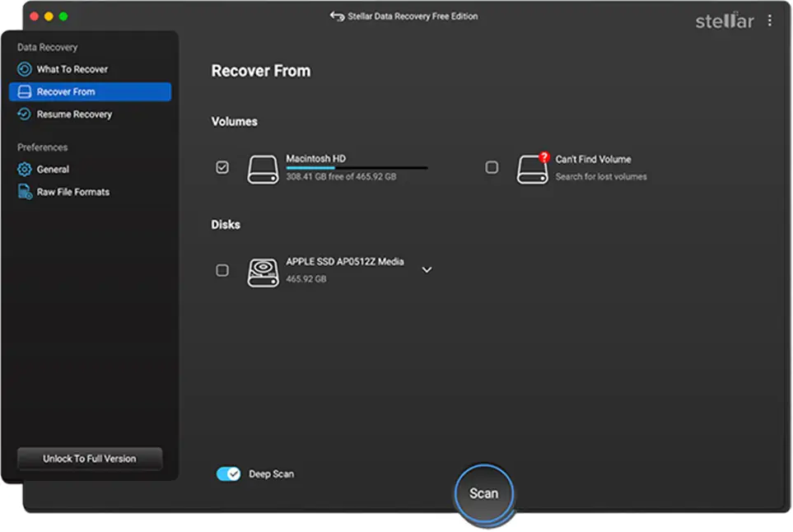The height and width of the screenshot is (532, 793).
Task: Click the Can't Find Volume drive icon
Action: [x=533, y=168]
